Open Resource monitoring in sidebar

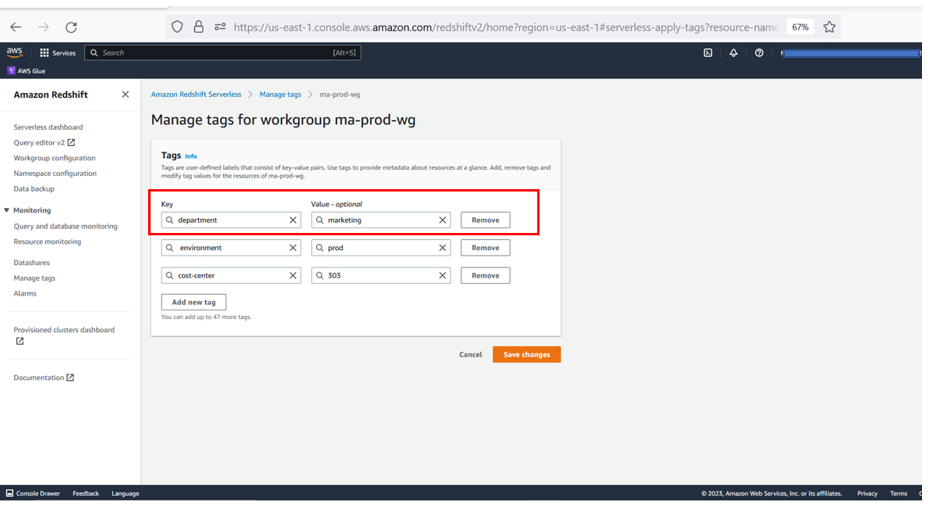(x=47, y=242)
